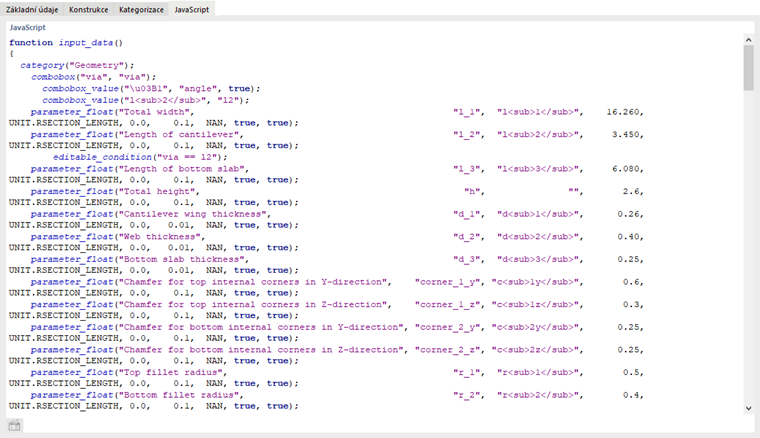Screen dimensions: 760x438
Task: Open the Konstrukce tab
Action: pyautogui.click(x=88, y=9)
